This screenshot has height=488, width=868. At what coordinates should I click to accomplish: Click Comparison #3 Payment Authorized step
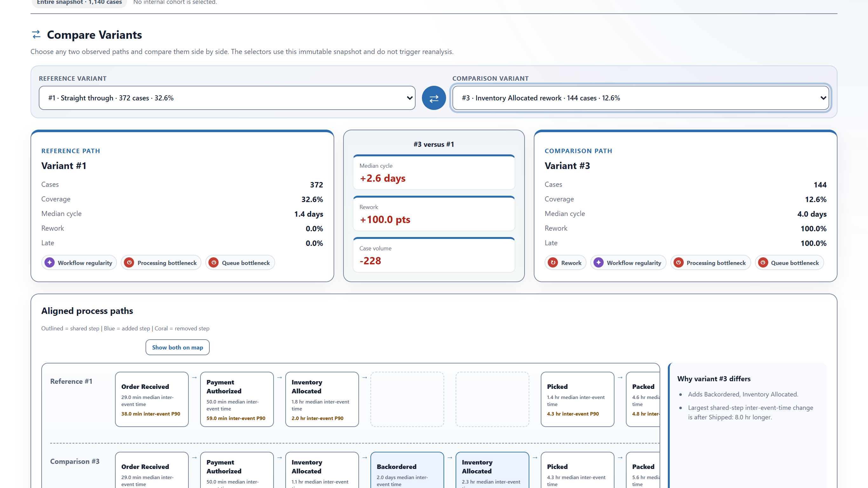tap(237, 470)
